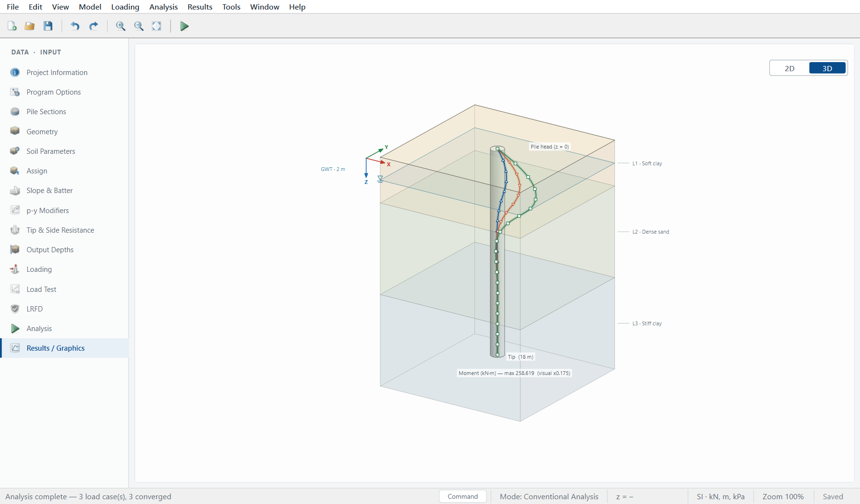This screenshot has width=860, height=504.
Task: Click the Moment (kN·m) max legend label
Action: tap(514, 373)
